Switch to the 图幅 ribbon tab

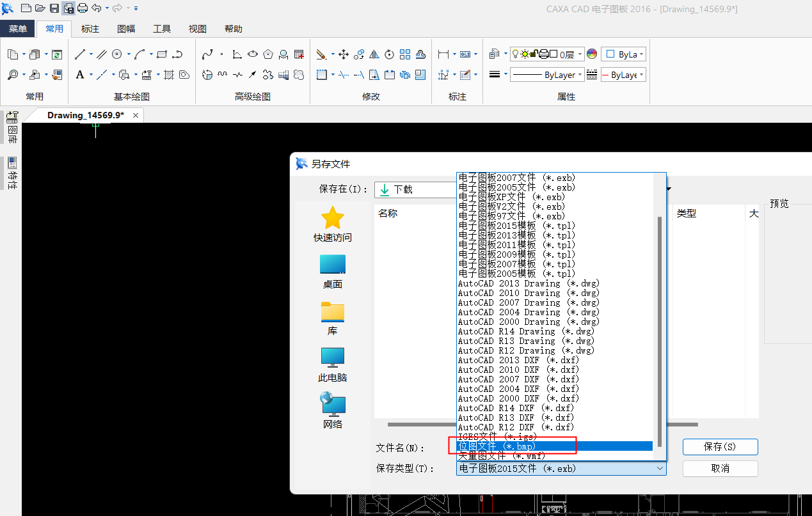pos(126,29)
